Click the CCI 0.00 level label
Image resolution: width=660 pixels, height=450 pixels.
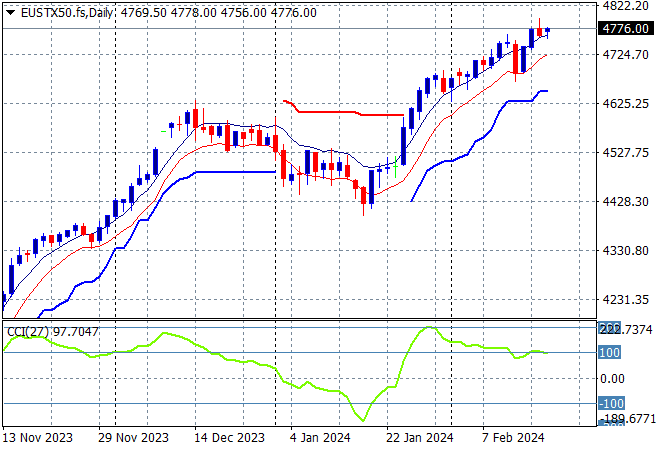point(612,379)
